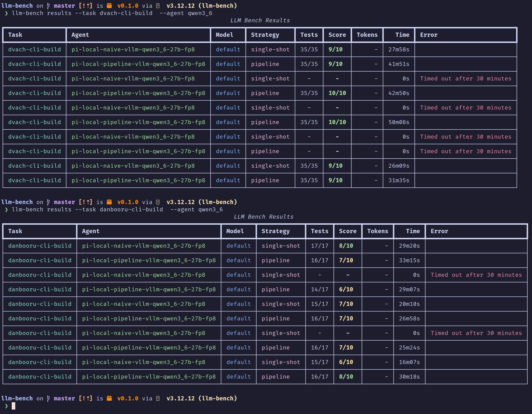
Task: Click the '14/17' tests value
Action: click(x=320, y=289)
